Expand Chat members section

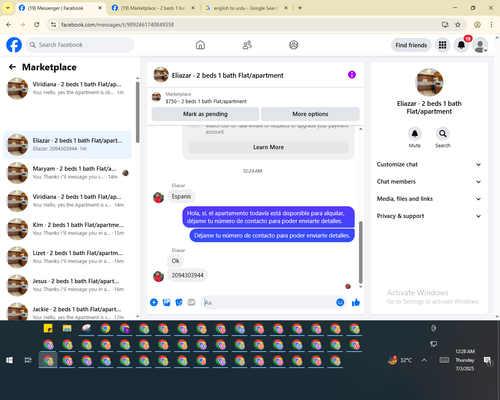429,182
